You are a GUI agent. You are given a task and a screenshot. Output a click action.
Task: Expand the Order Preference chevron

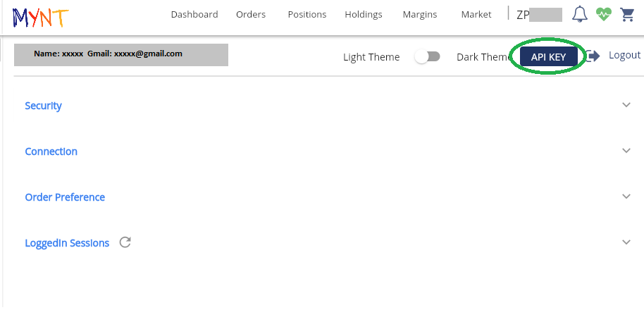pos(626,197)
